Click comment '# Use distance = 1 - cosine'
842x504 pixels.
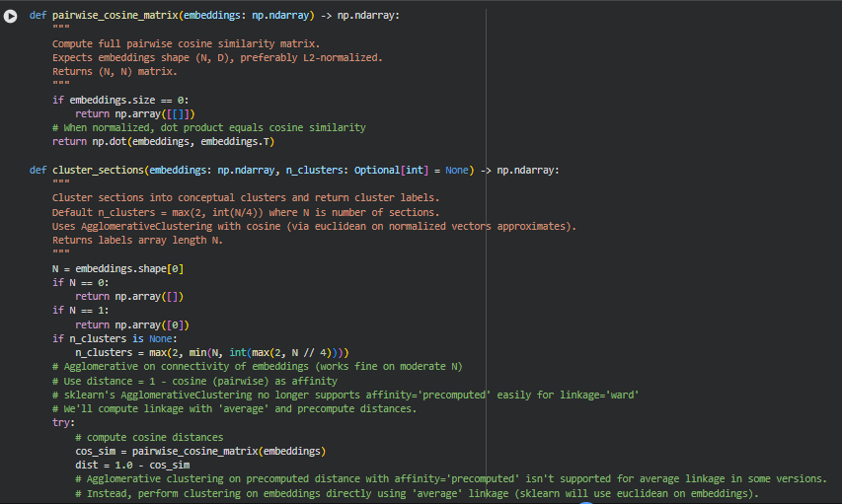[x=194, y=381]
